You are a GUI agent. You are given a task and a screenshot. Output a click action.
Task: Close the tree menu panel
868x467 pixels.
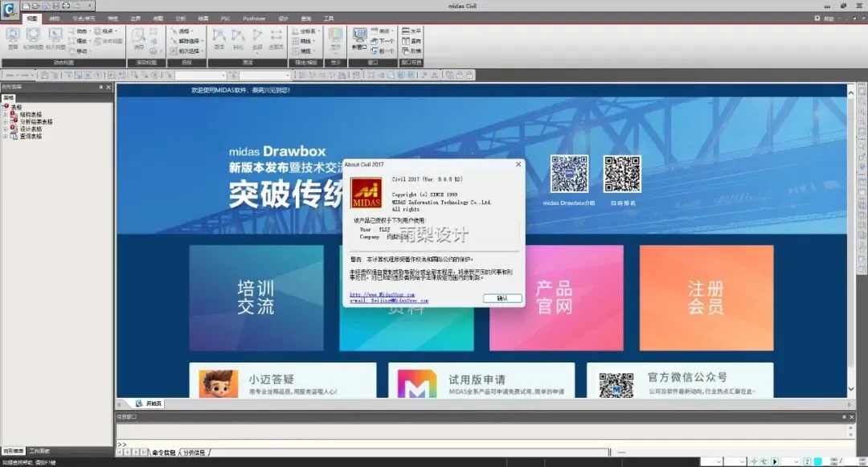tap(108, 88)
